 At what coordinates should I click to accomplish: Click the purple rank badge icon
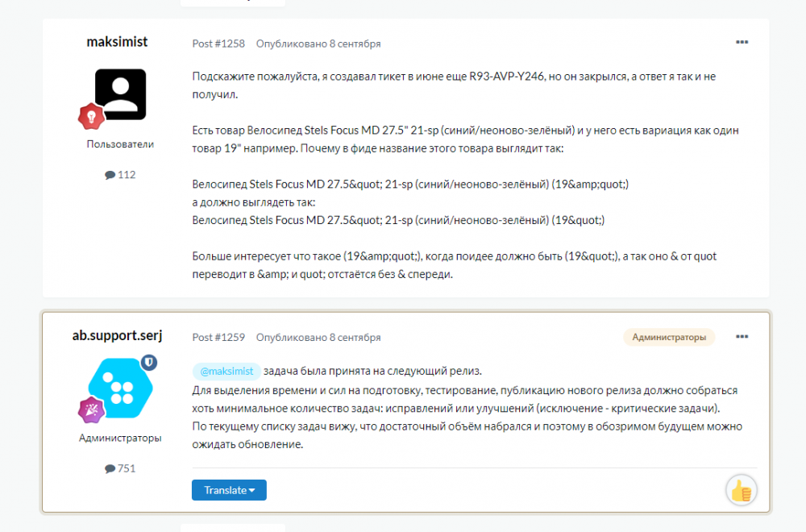(90, 410)
